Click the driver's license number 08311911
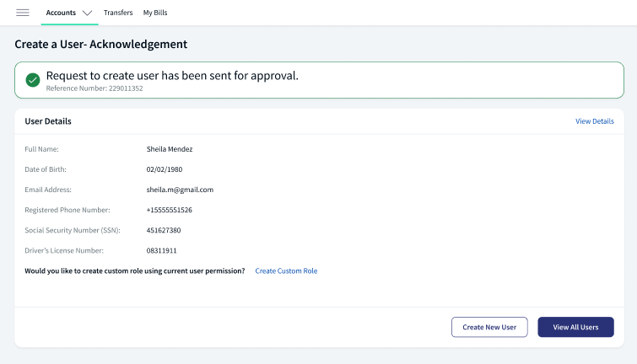The height and width of the screenshot is (364, 637). point(162,250)
